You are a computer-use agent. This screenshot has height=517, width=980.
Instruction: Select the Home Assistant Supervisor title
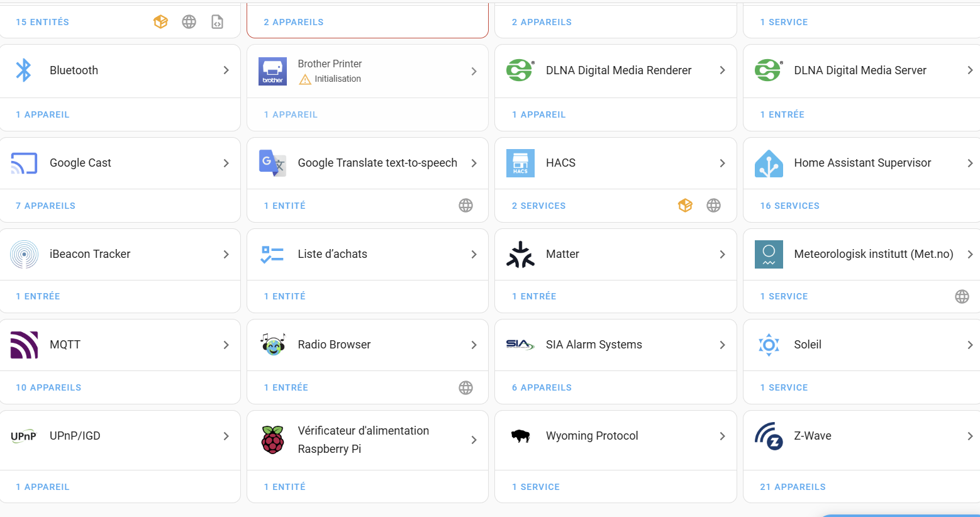point(862,163)
